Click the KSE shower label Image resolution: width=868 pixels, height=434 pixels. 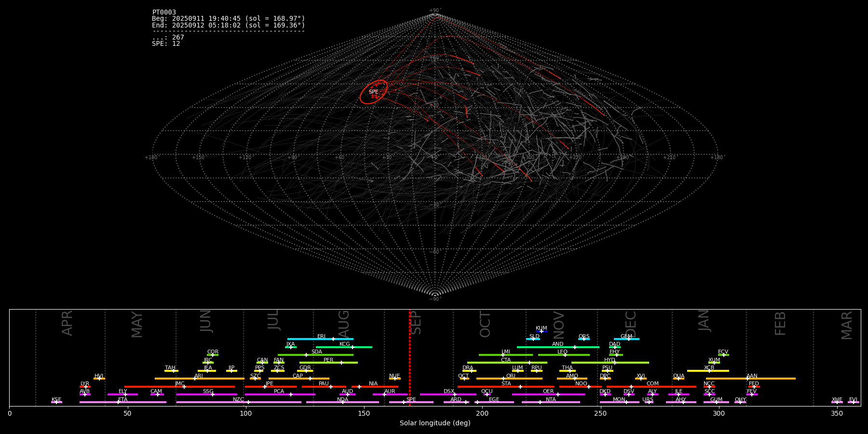pos(56,399)
